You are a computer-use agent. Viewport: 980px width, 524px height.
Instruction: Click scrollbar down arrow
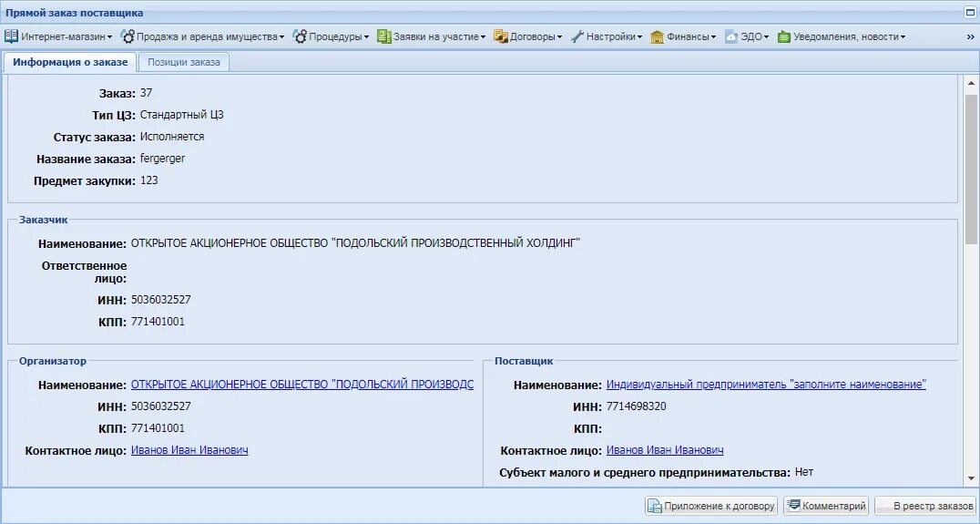coord(971,478)
